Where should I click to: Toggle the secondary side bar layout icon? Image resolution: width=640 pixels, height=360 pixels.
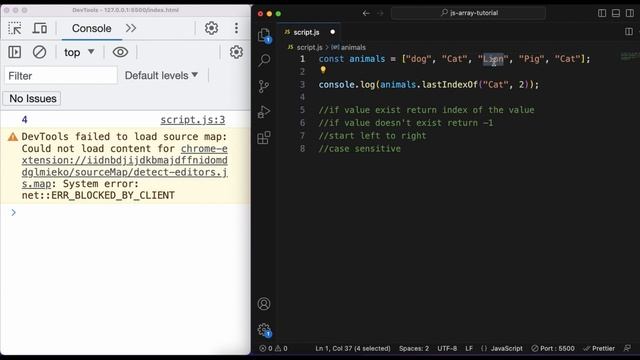tap(630, 13)
